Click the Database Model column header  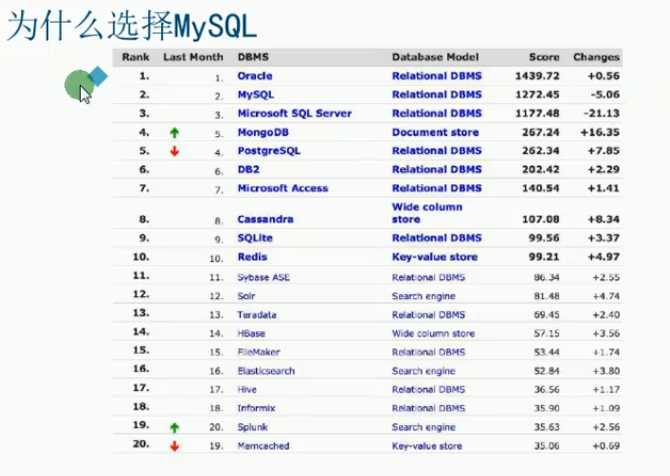(x=435, y=57)
